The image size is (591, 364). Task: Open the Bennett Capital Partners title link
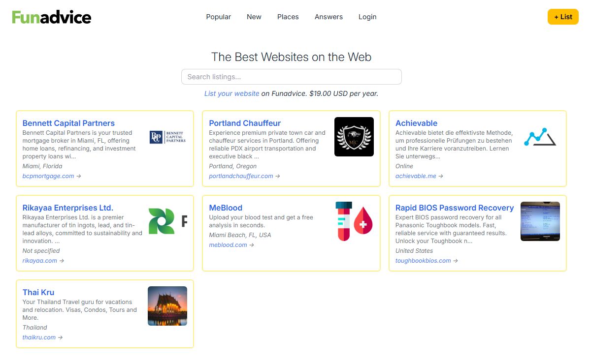coord(68,123)
